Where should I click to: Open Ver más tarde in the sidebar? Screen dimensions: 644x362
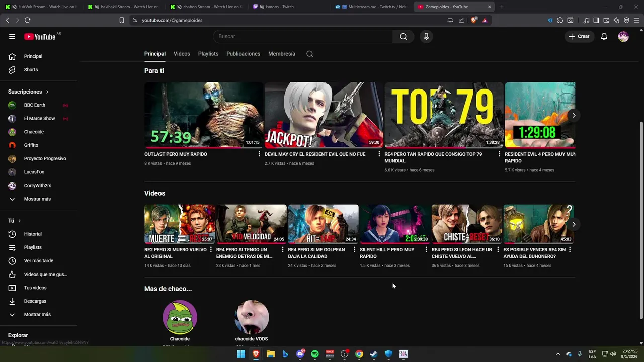[x=39, y=261]
